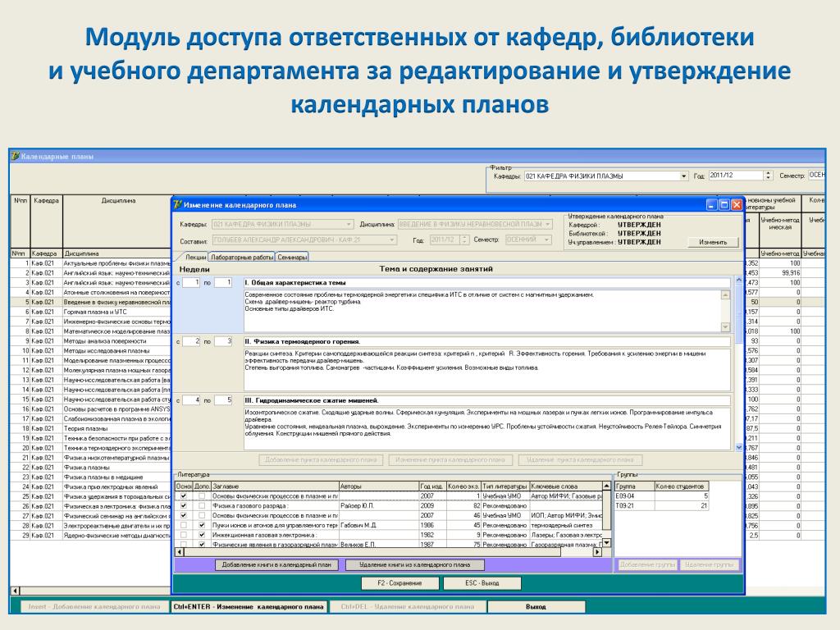The image size is (840, 630).
Task: Click scroll-up arrow in first topic text area
Action: coord(725,295)
